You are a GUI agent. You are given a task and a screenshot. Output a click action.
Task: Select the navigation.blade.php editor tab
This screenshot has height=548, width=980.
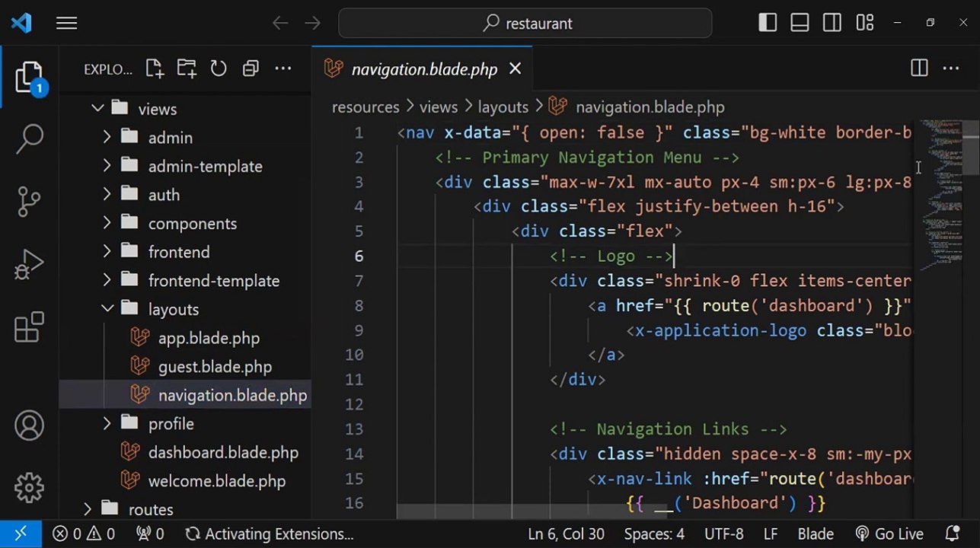point(423,69)
